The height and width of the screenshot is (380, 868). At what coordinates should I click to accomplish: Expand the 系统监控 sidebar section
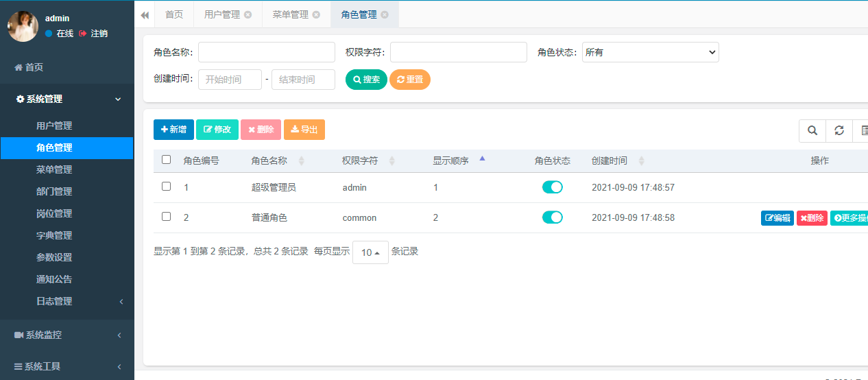point(67,335)
